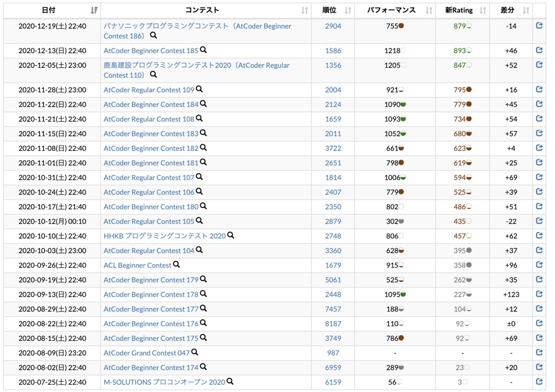Click share icon in Beginner Contest 178 row

[x=539, y=294]
